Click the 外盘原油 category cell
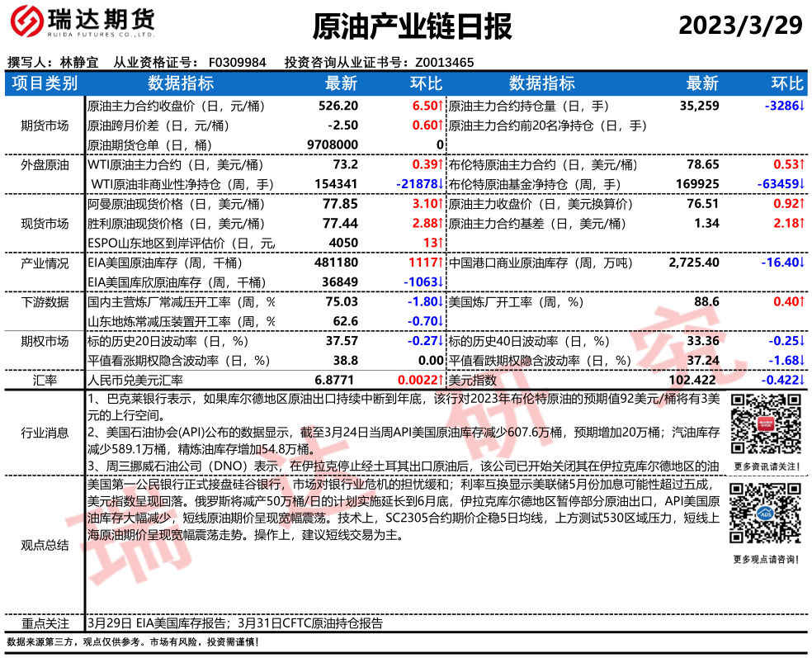 pyautogui.click(x=45, y=165)
